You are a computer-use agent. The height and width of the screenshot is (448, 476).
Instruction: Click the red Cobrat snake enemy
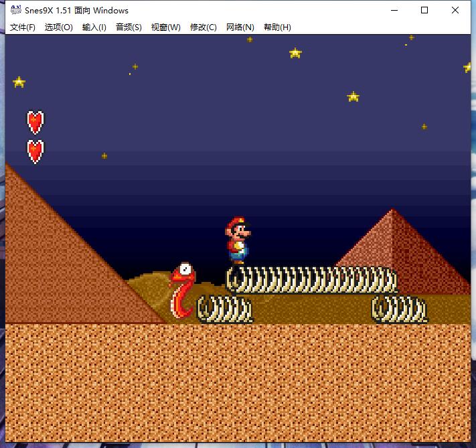click(182, 290)
